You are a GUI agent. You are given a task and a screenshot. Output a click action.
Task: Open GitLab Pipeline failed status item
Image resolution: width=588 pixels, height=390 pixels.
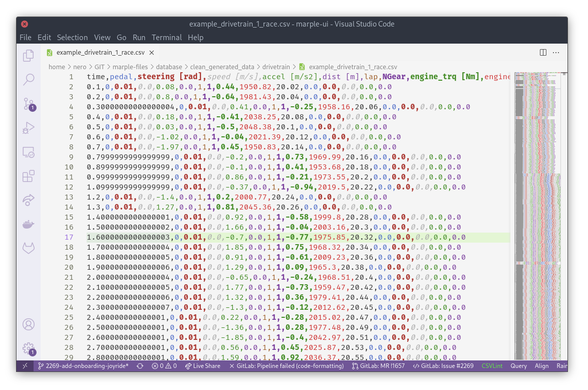[x=286, y=366]
